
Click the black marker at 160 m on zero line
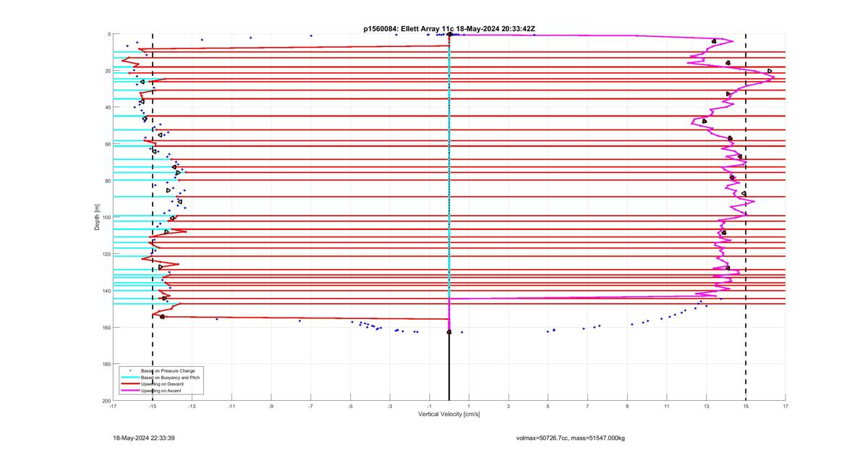[449, 332]
